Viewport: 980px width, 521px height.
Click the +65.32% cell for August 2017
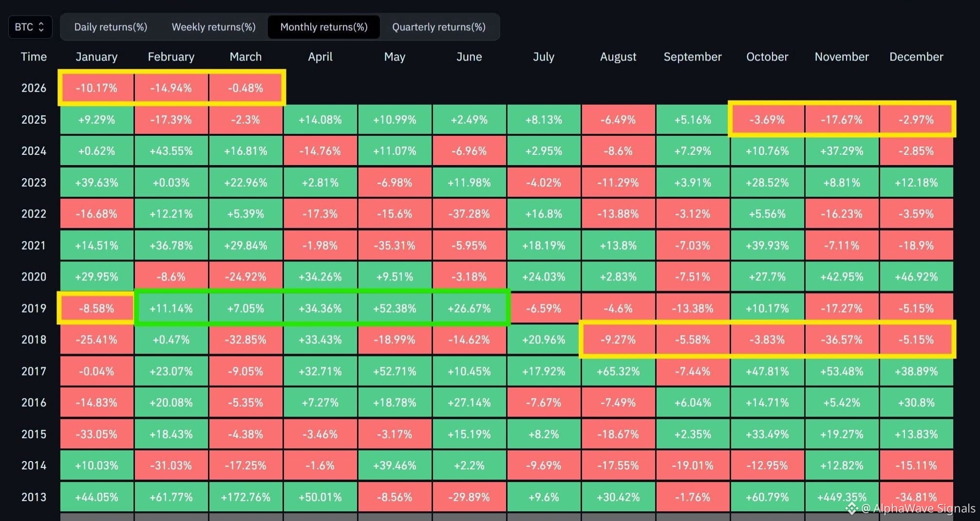tap(618, 371)
